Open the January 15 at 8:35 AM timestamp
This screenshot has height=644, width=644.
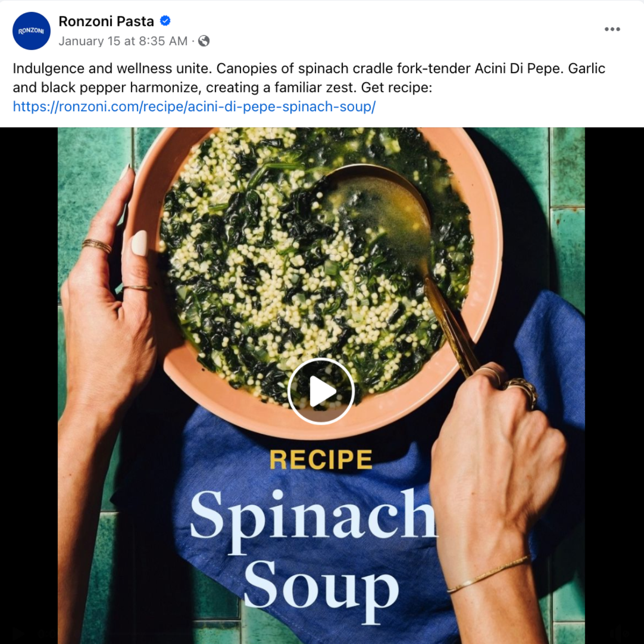click(x=123, y=41)
